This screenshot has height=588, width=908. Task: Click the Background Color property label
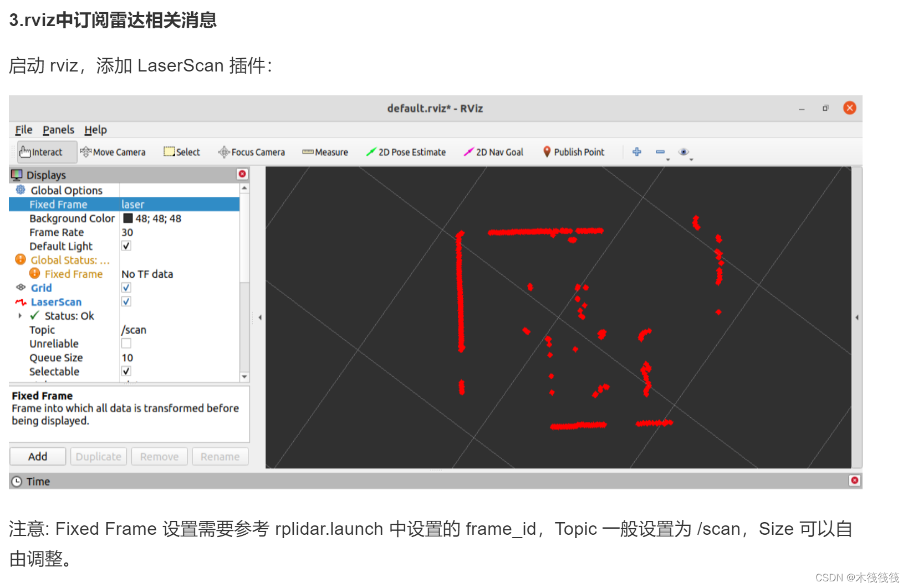point(72,218)
